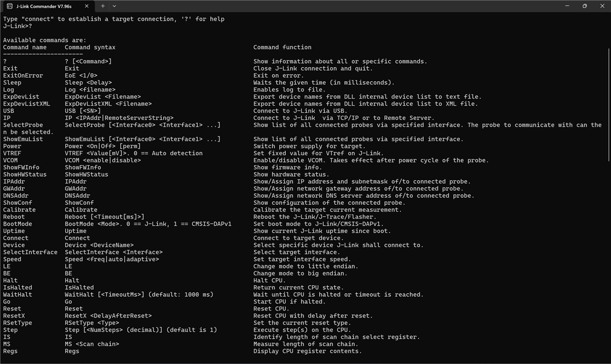Click the "J-Link>?" prompt line
The image size is (611, 364).
[18, 26]
